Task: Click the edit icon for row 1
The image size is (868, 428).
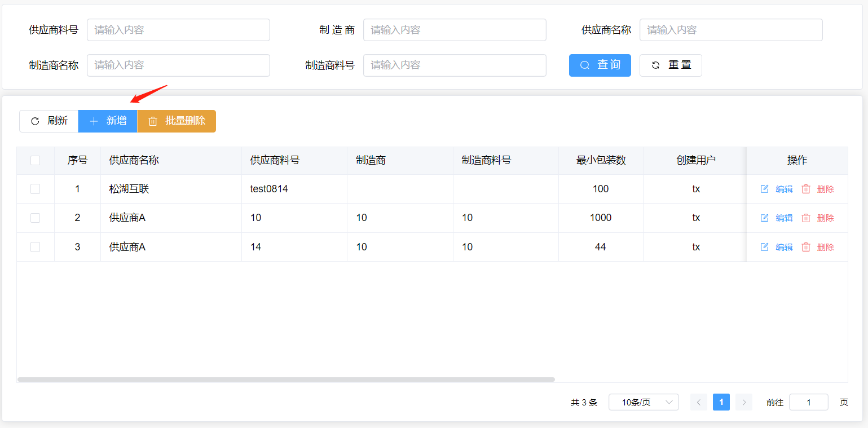Action: [x=765, y=189]
